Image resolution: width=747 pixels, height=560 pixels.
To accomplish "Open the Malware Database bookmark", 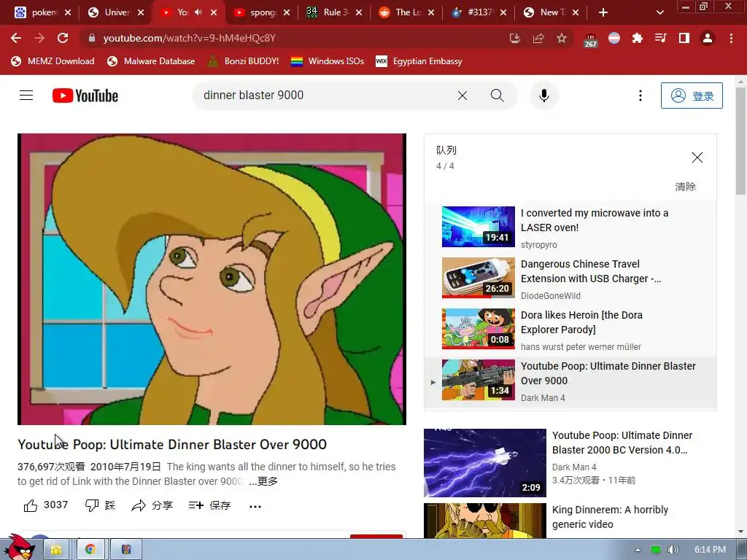I will 151,61.
